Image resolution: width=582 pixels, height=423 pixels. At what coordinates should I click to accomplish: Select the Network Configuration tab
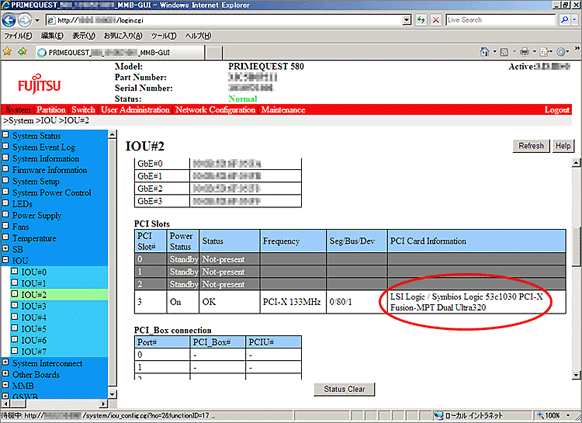[215, 109]
